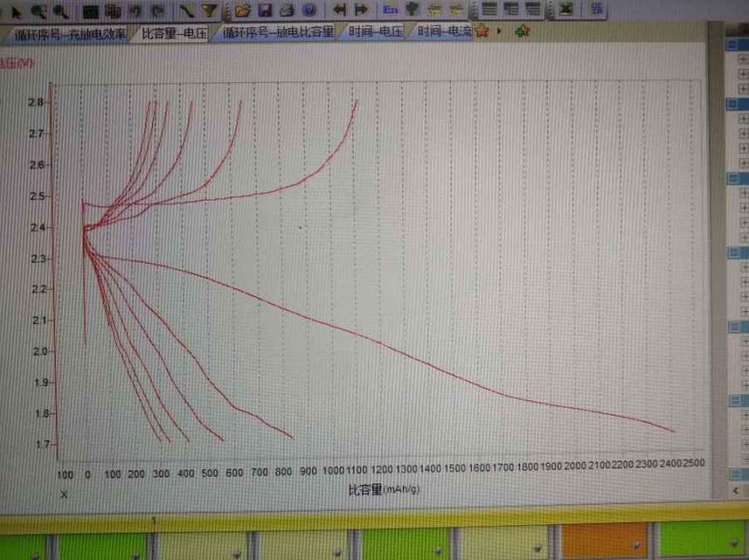The image size is (749, 560).
Task: Click the zoom out magnifier tool
Action: point(61,12)
